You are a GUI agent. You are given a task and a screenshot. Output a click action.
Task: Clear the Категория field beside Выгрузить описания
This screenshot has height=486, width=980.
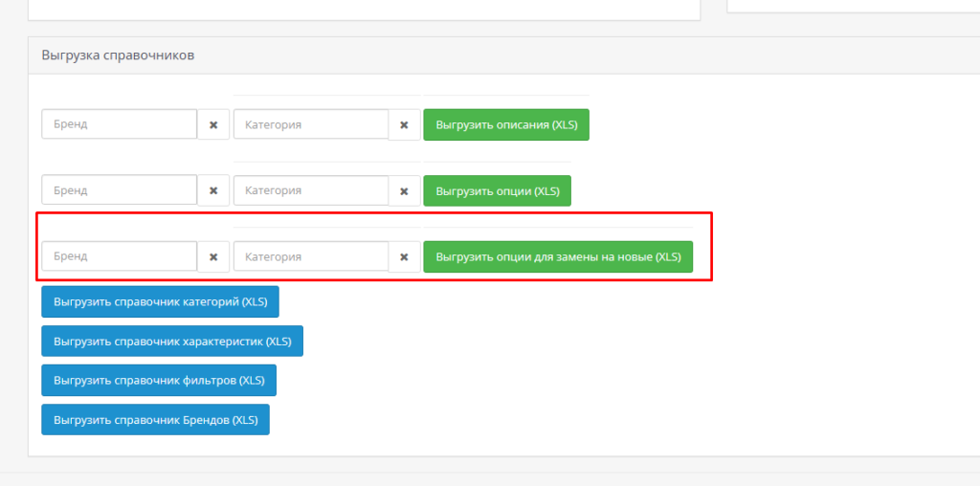404,124
